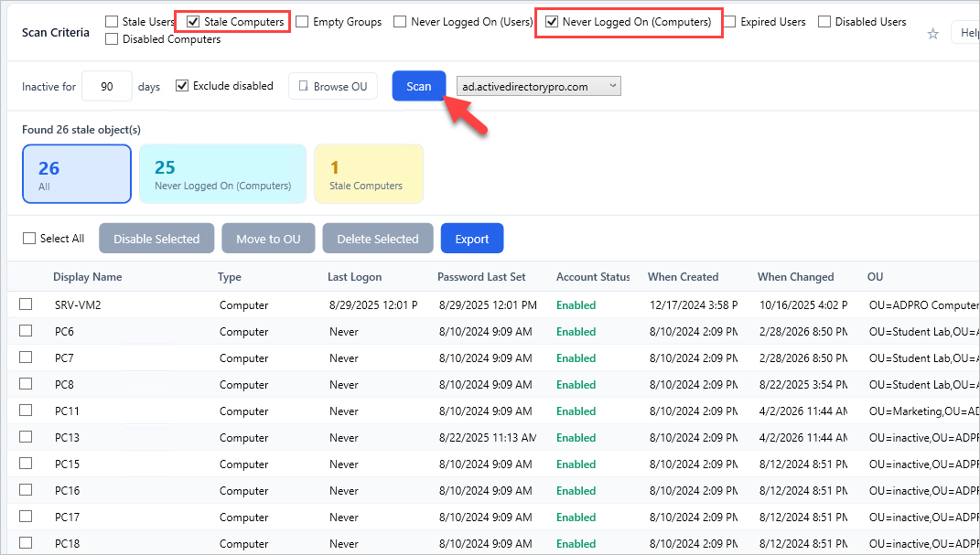Sort by Account Status column header
Screen dimensions: 980x555
593,276
